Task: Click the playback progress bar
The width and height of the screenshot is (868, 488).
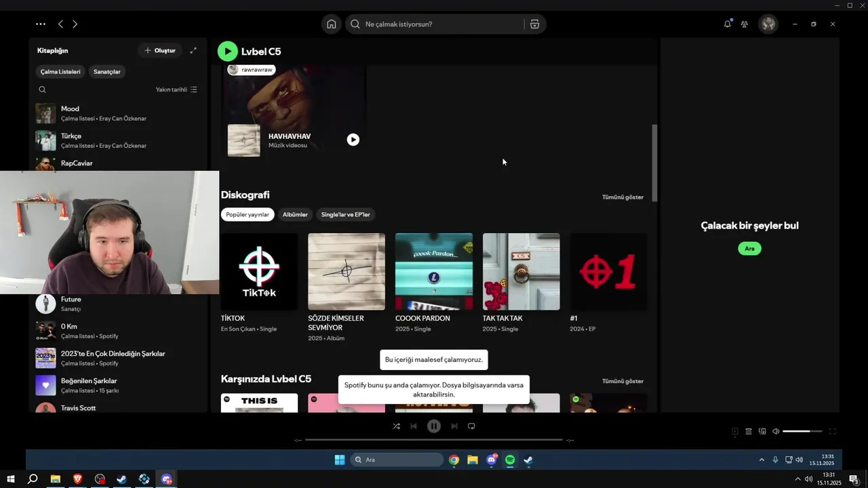Action: tap(434, 440)
